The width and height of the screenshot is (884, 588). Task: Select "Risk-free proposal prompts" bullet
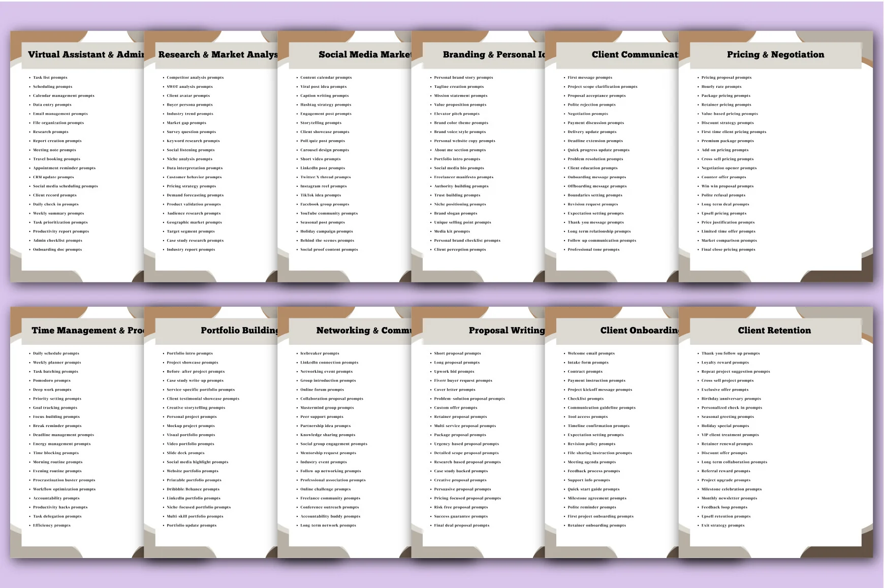[461, 507]
